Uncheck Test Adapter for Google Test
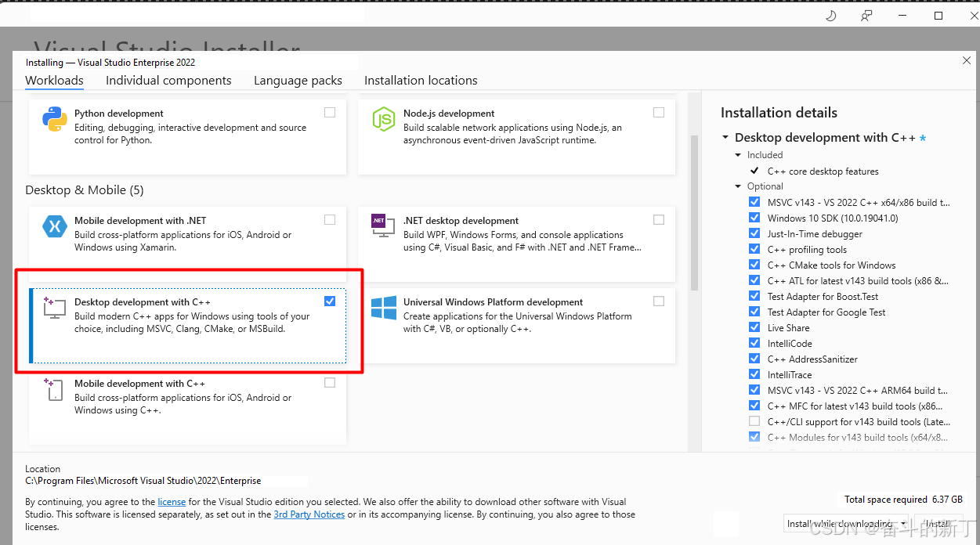Image resolution: width=980 pixels, height=545 pixels. tap(754, 312)
